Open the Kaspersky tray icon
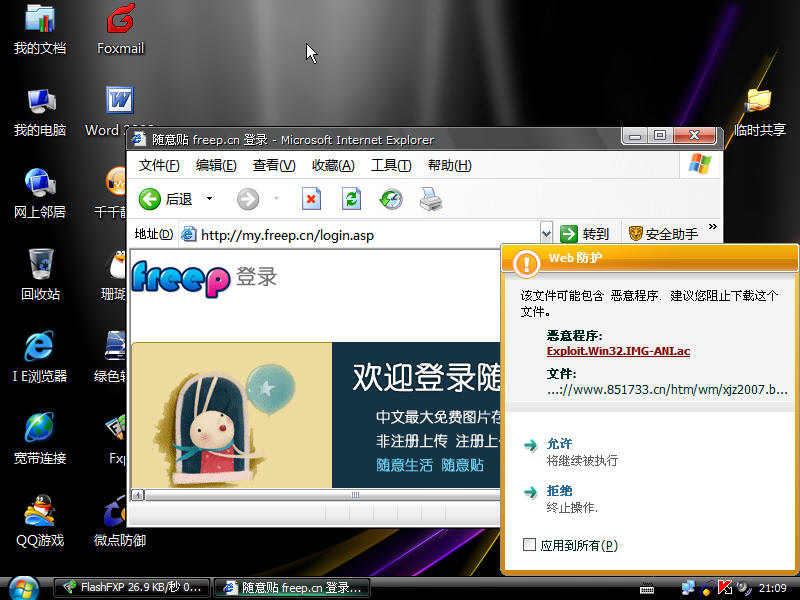The height and width of the screenshot is (600, 800). pos(724,588)
